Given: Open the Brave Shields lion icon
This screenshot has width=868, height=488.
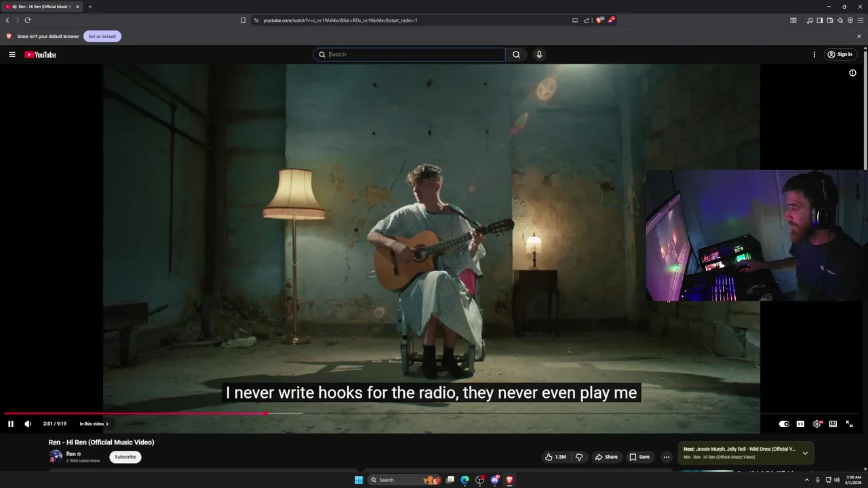Looking at the screenshot, I should click(x=599, y=20).
